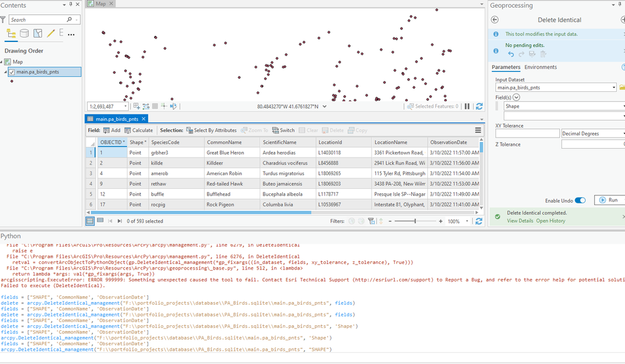Run the Delete Identical tool
This screenshot has height=364, width=625.
[607, 200]
